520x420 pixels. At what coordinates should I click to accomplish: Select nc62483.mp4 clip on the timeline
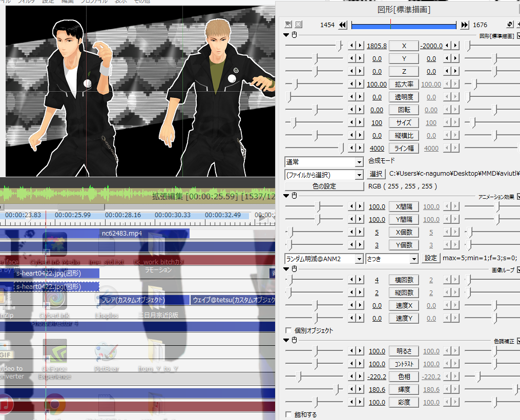tap(144, 234)
